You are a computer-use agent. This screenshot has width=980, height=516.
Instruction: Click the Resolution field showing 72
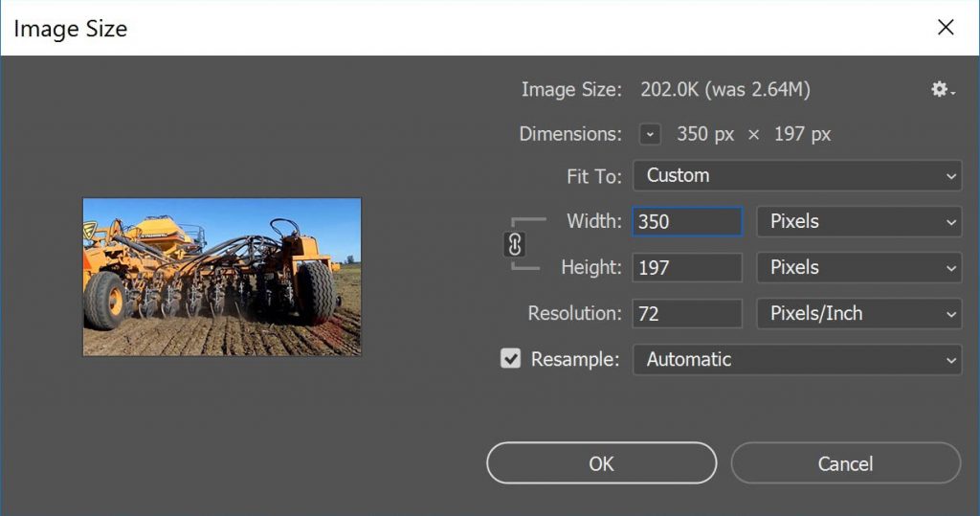(687, 313)
